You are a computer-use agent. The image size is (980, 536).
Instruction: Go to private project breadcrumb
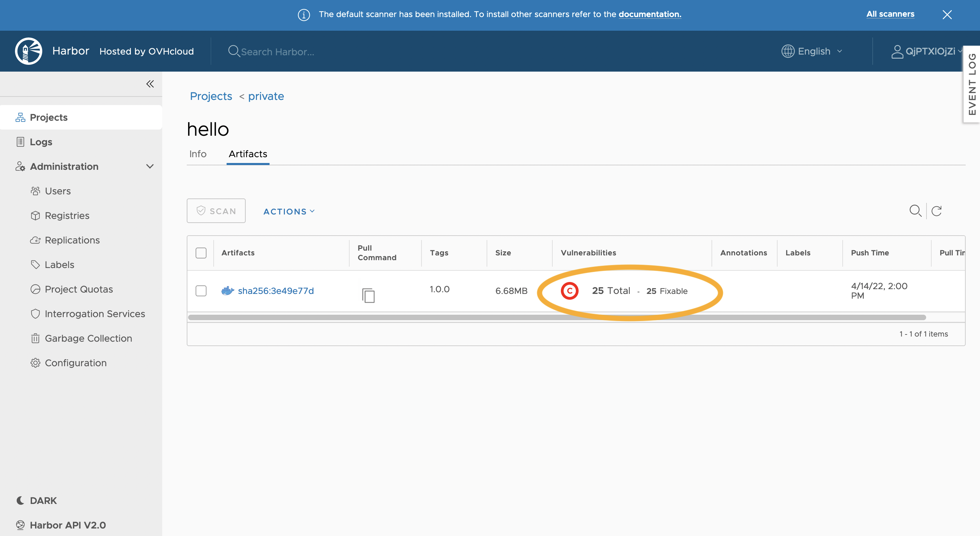(266, 96)
